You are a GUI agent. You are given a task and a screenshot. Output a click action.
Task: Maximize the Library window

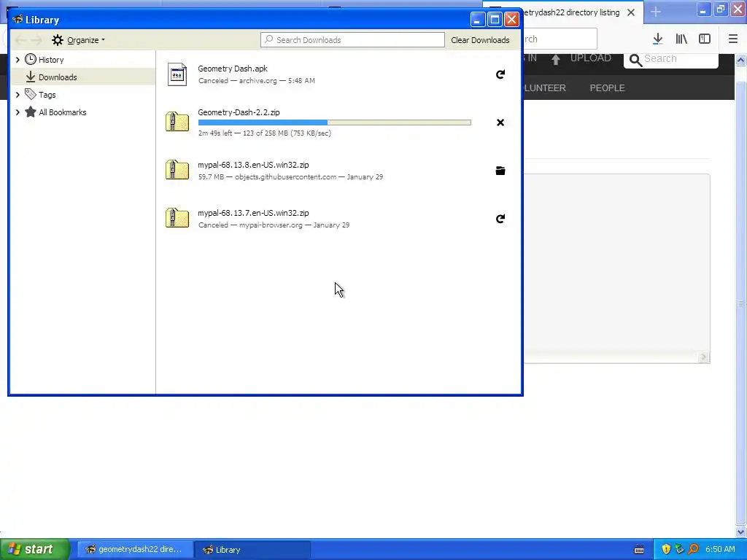pos(495,20)
